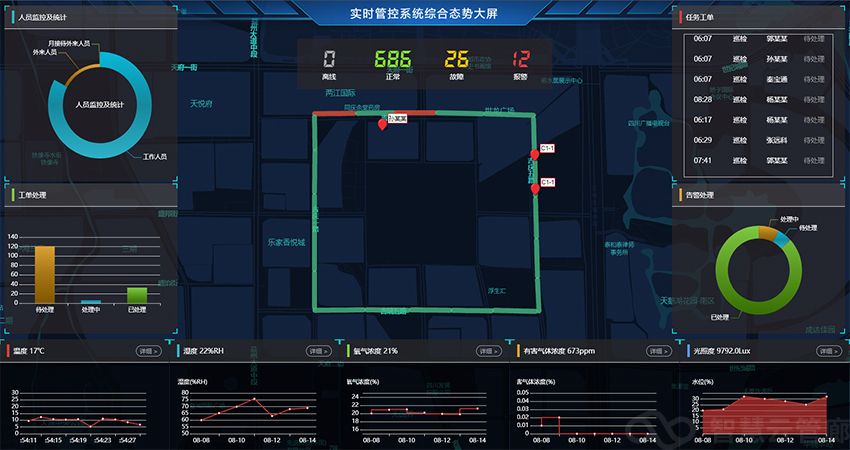The height and width of the screenshot is (450, 850).
Task: Click the 浮生汇 label on the map
Action: 497,291
